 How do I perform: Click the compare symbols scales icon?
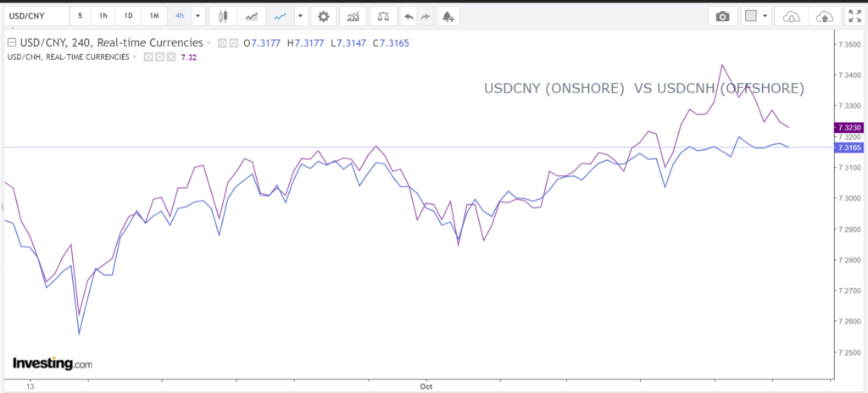point(383,16)
